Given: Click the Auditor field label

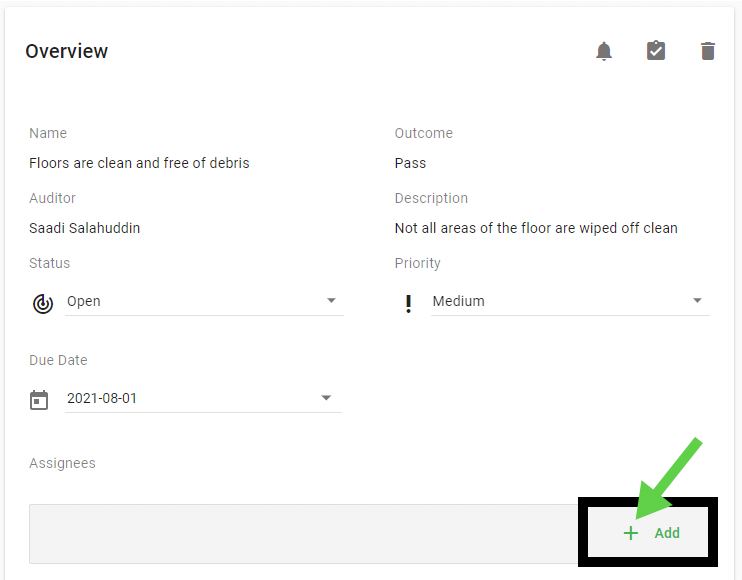Looking at the screenshot, I should tap(53, 198).
